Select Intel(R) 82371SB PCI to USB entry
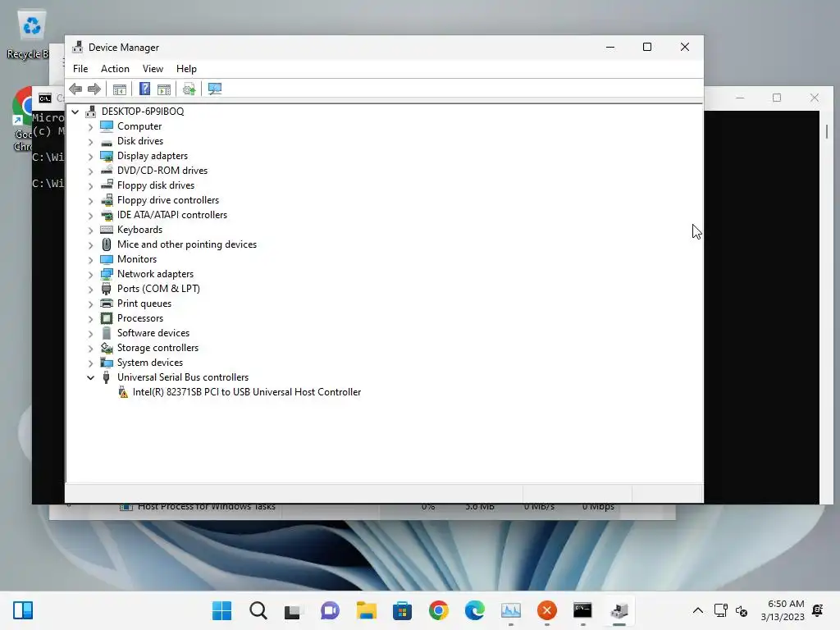 pos(247,392)
